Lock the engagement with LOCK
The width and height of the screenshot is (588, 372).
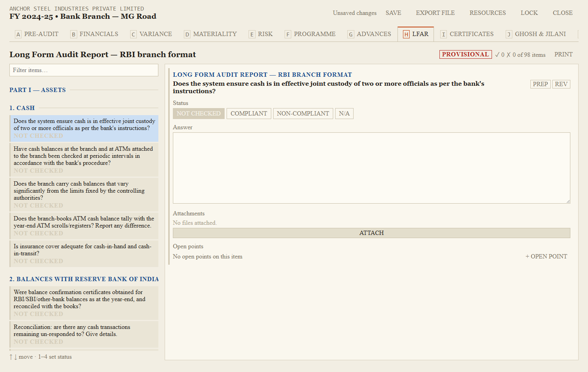click(529, 13)
